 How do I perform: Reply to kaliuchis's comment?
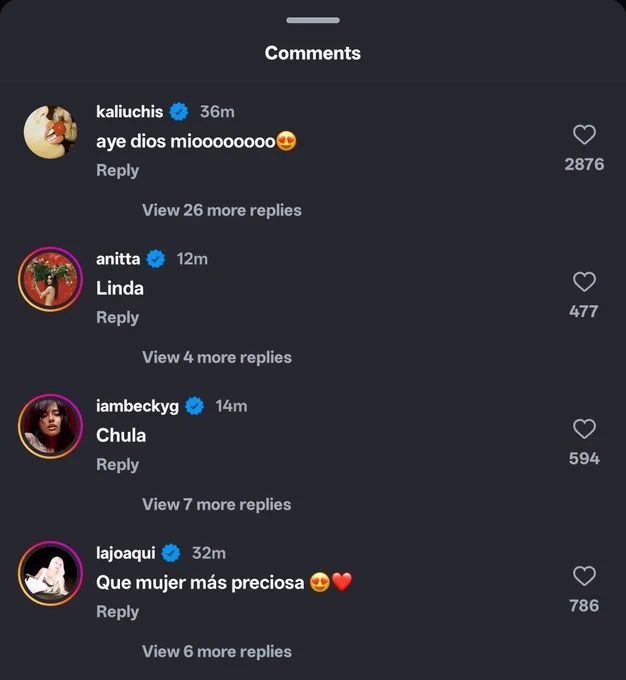click(x=118, y=170)
